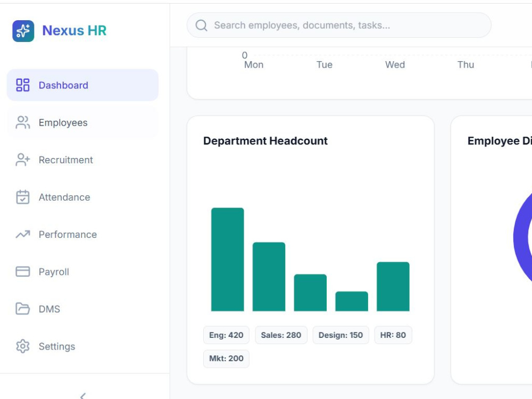
Task: Go to the Employees section
Action: pyautogui.click(x=82, y=122)
